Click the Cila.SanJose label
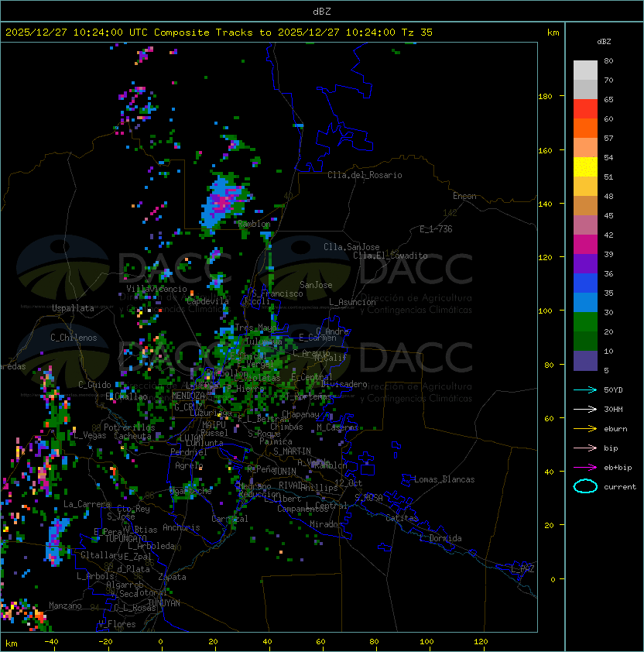The height and width of the screenshot is (652, 644). (351, 247)
